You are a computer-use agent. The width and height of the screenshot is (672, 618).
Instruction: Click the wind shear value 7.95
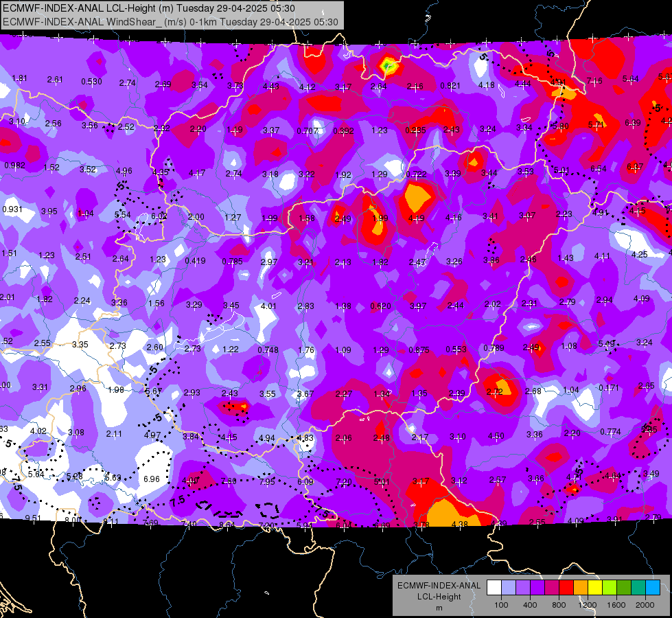(x=266, y=481)
